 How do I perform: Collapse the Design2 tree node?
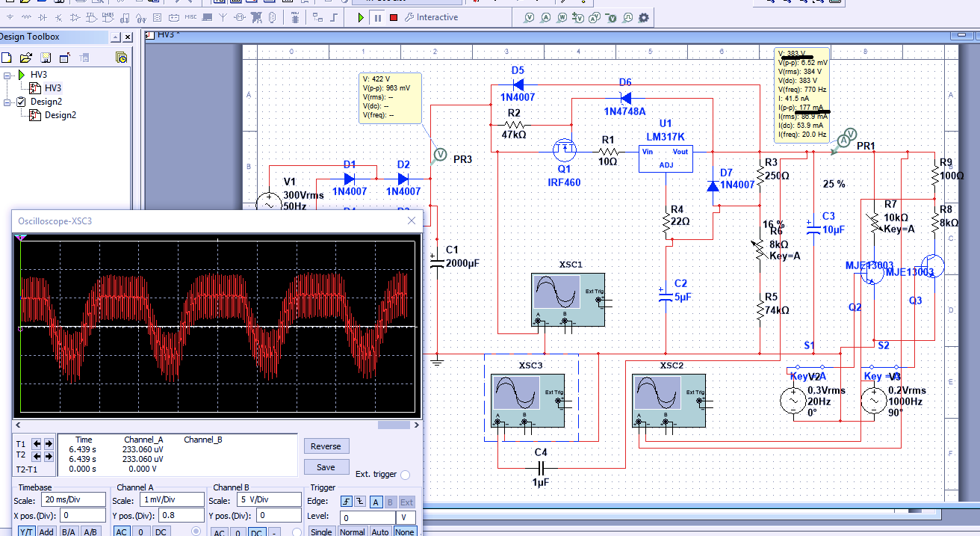coord(7,102)
